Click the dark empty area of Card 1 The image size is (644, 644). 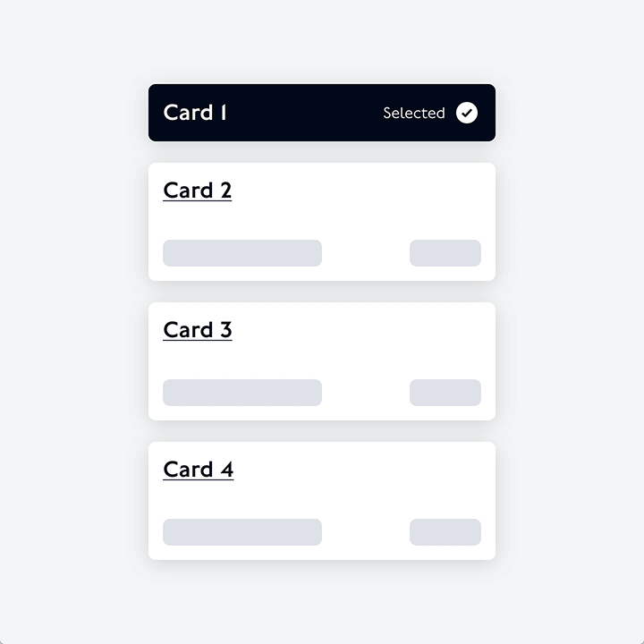tap(304, 113)
